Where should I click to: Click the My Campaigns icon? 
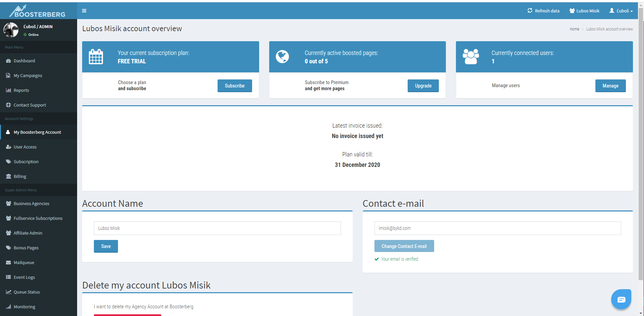pos(8,75)
